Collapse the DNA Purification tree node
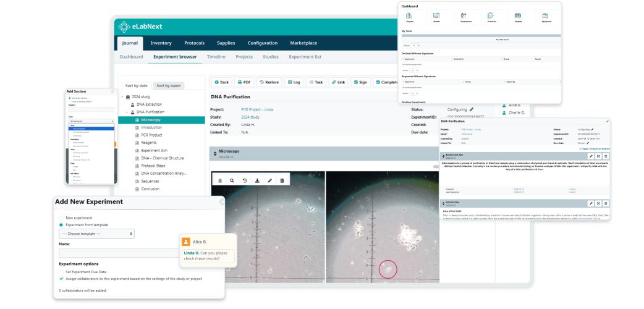The width and height of the screenshot is (644, 309). [127, 112]
